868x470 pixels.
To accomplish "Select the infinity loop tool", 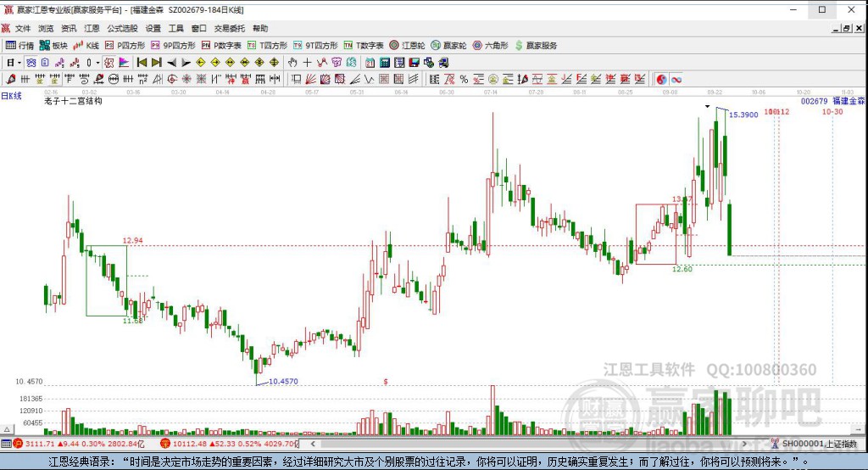I will point(676,79).
